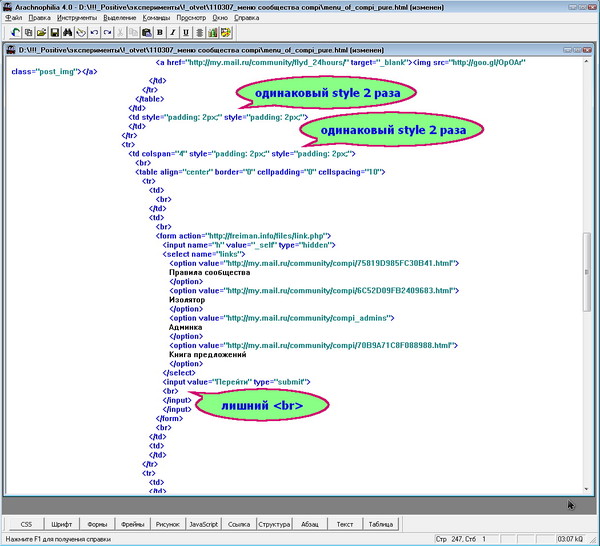Apply italic tag with I icon
The image size is (600, 546).
tap(173, 33)
